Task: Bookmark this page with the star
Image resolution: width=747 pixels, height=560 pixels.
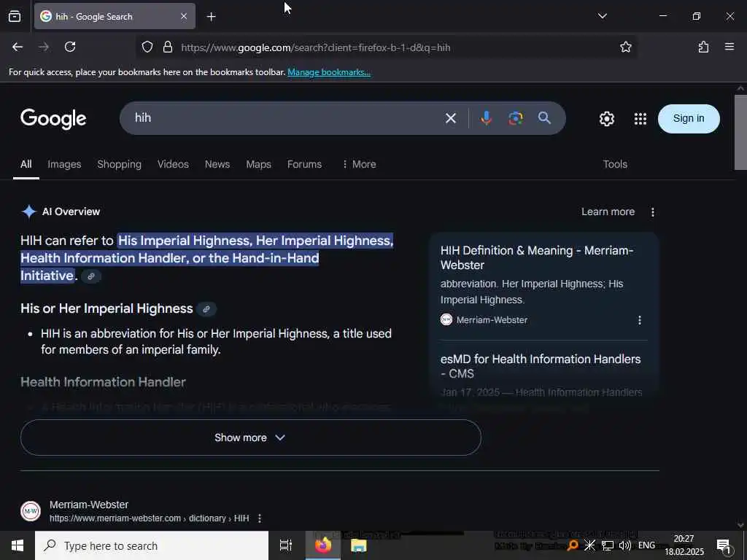Action: [x=625, y=47]
